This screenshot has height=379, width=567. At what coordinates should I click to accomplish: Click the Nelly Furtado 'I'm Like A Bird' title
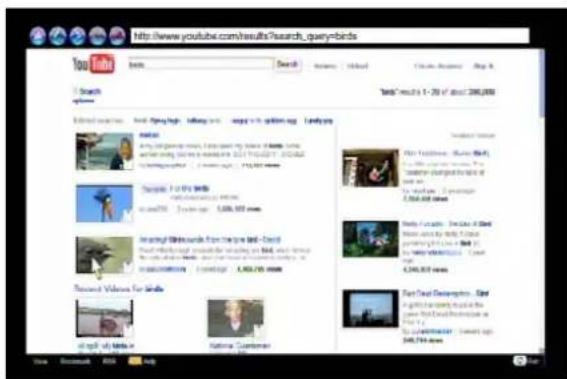tap(447, 224)
